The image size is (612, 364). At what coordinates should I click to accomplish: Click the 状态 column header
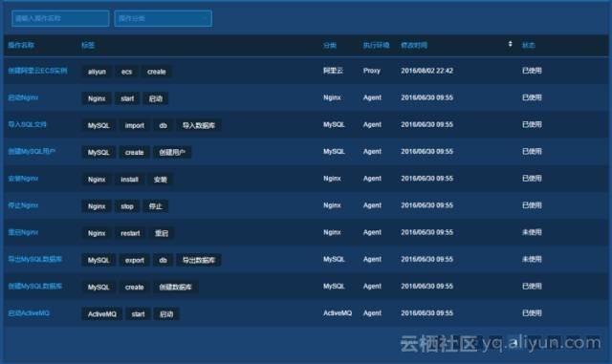[529, 45]
